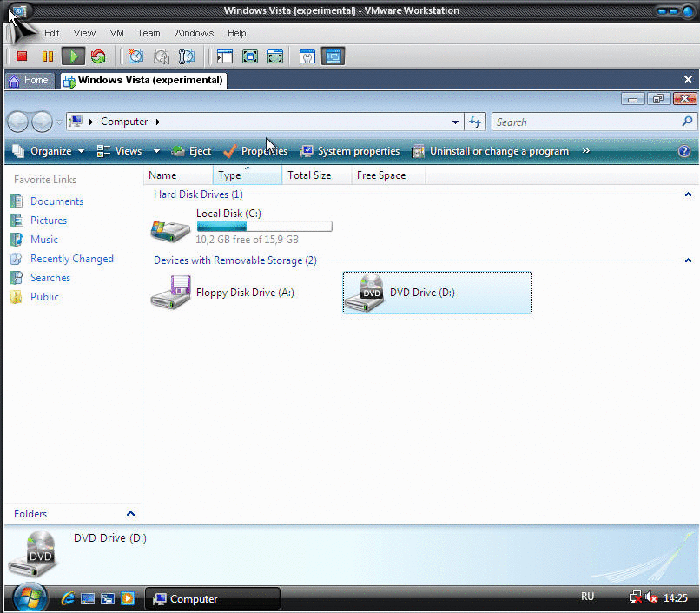Launch Windows Media Player from Quick Launch
The height and width of the screenshot is (613, 700).
click(x=128, y=598)
